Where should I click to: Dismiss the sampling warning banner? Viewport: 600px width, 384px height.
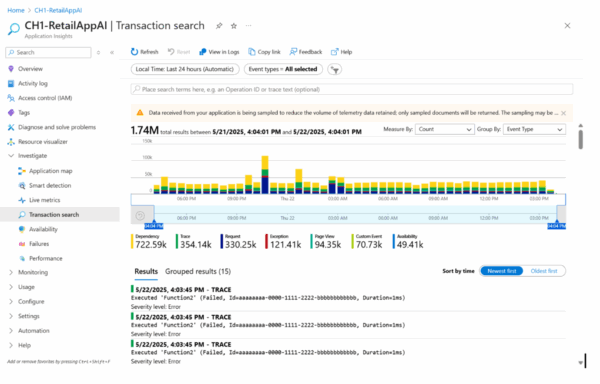pos(564,113)
